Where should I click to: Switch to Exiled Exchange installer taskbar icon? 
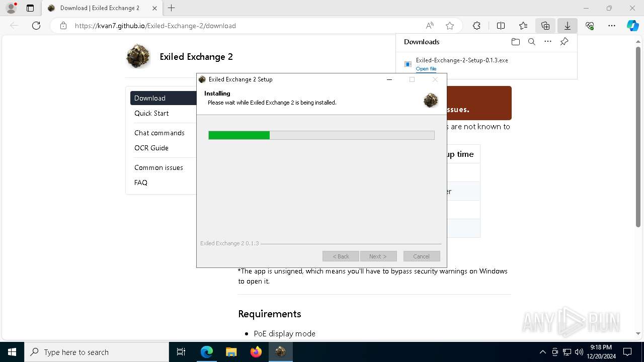(x=280, y=352)
